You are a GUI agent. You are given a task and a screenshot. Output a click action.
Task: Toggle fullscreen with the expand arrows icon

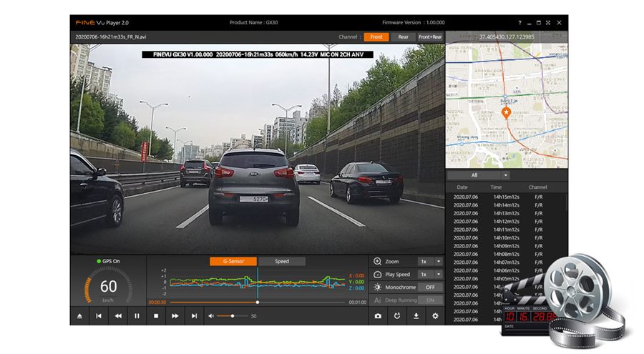[548, 23]
